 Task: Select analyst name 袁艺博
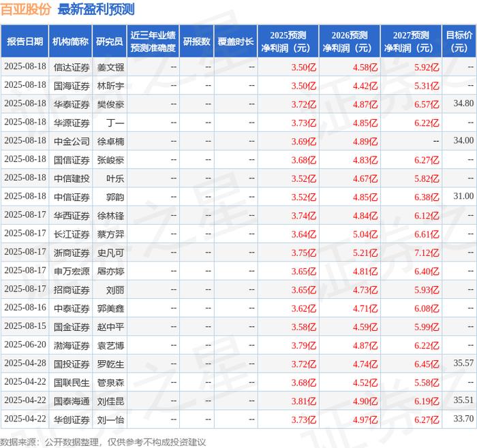[110, 345]
